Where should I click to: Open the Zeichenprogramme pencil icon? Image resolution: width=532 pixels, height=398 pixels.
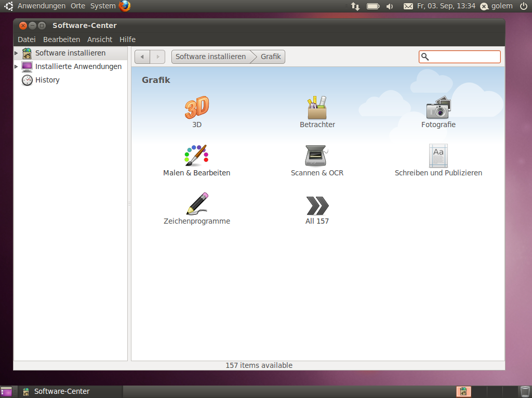pyautogui.click(x=196, y=204)
